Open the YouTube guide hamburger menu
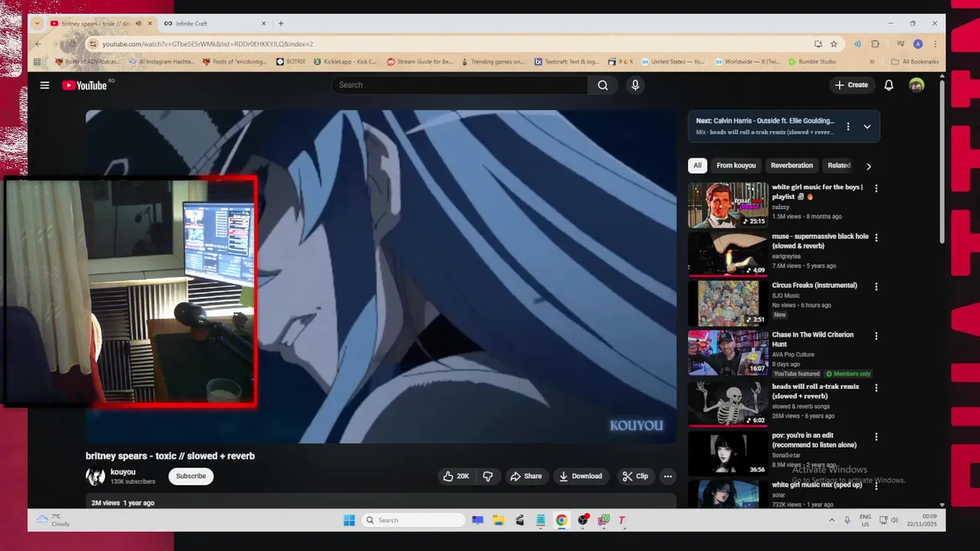 pos(44,85)
